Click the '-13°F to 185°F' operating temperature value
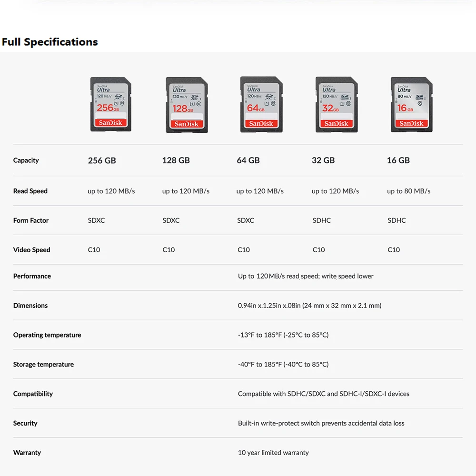 (x=283, y=335)
